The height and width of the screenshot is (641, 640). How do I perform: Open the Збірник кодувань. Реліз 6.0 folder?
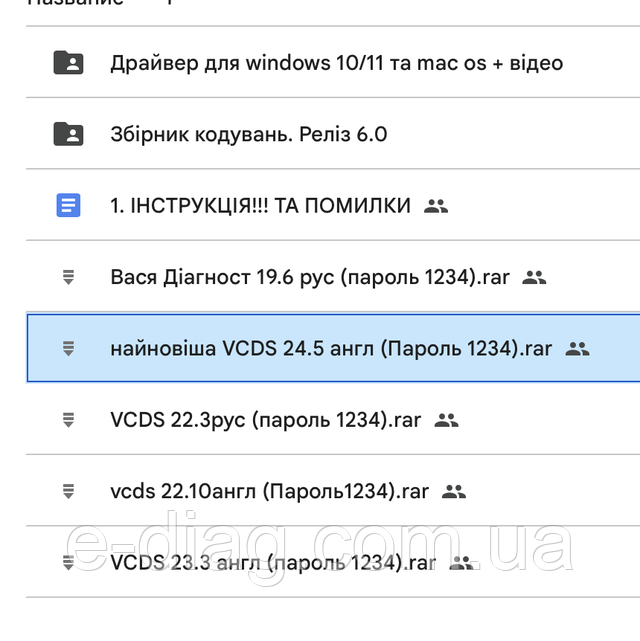248,134
